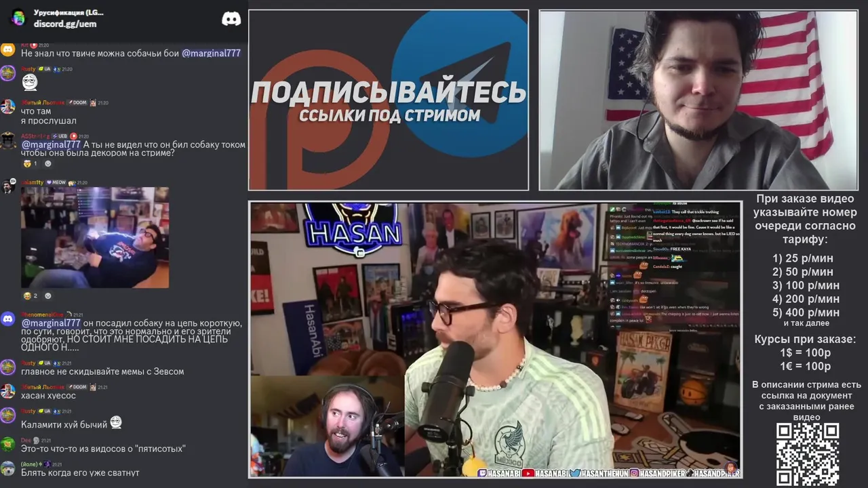Click the MEOW tag beside calam1ty
This screenshot has width=868, height=488.
(x=56, y=182)
